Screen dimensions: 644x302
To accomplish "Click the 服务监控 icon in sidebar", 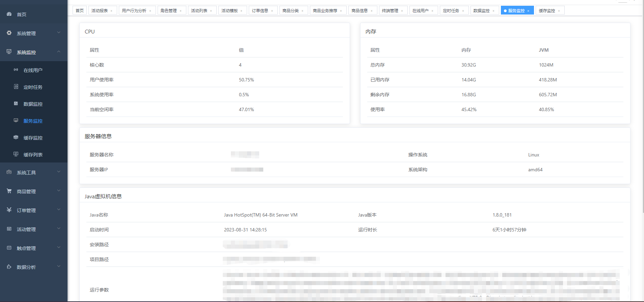I will point(16,121).
